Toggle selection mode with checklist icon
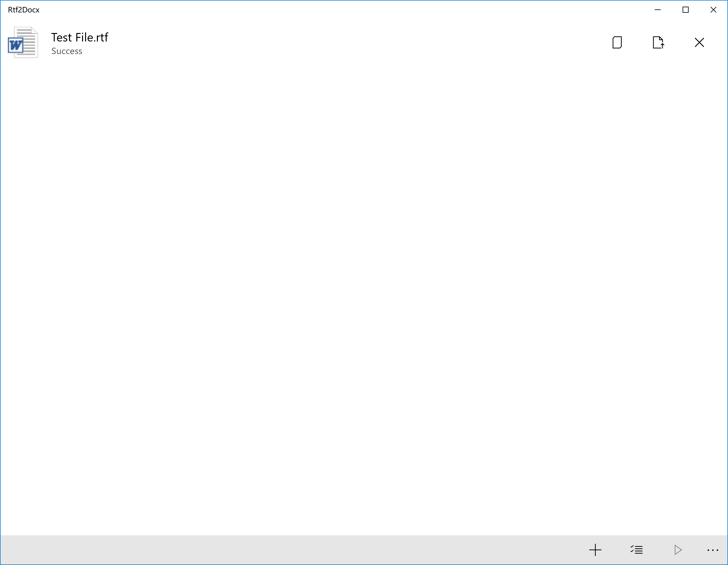Image resolution: width=728 pixels, height=565 pixels. [x=636, y=550]
